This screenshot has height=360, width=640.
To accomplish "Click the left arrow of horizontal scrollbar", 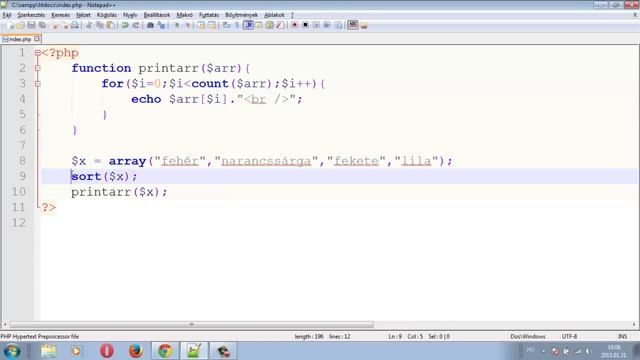I will pos(4,324).
